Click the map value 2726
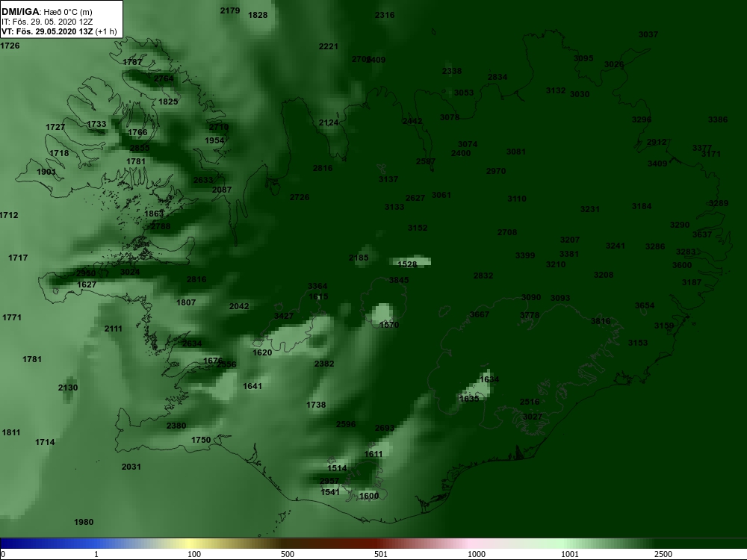This screenshot has width=747, height=560. pyautogui.click(x=300, y=198)
